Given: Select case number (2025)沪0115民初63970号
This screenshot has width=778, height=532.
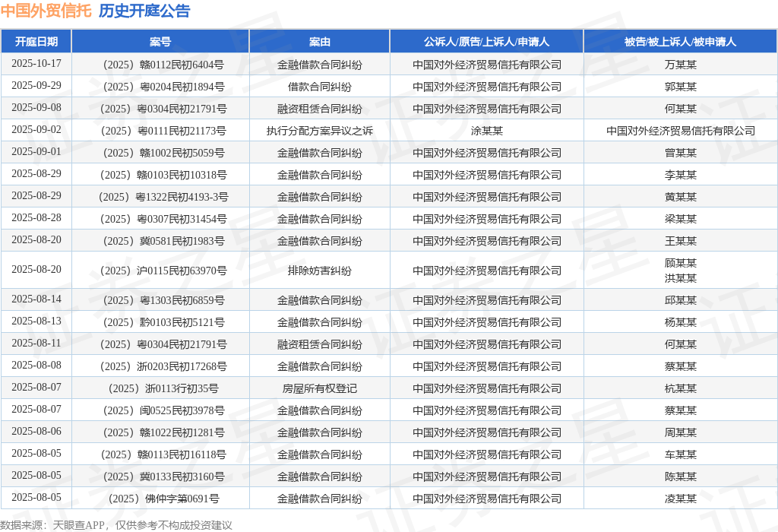Looking at the screenshot, I should pos(163,271).
